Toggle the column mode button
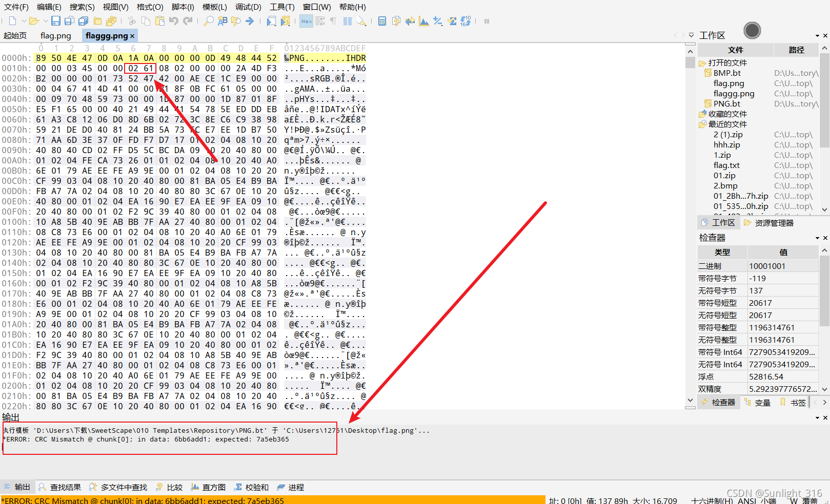830x504 pixels. [348, 21]
